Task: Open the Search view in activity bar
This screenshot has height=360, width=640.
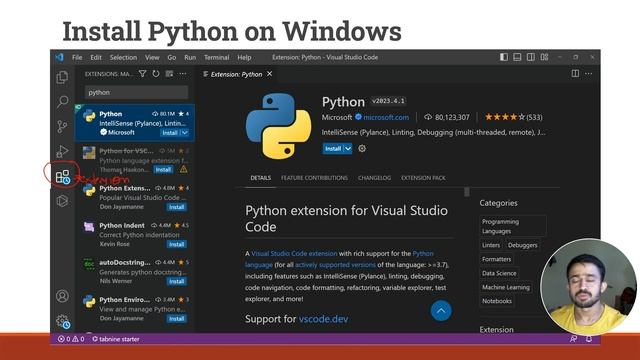Action: coord(62,101)
